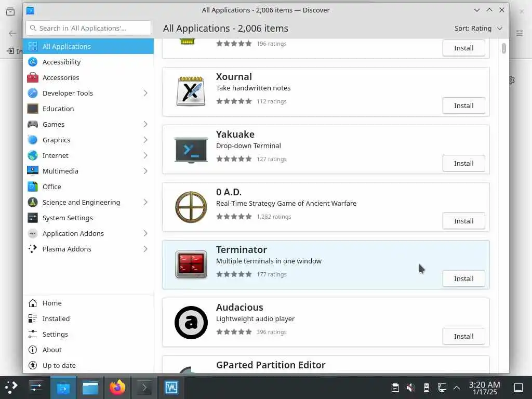Image resolution: width=532 pixels, height=399 pixels.
Task: Expand the Games subcategories
Action: [145, 124]
